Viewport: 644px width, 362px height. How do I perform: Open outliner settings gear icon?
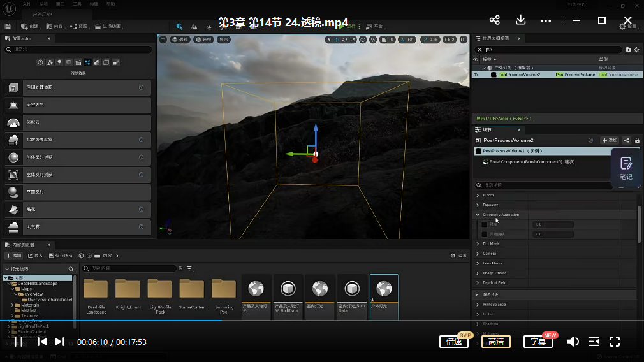click(636, 49)
